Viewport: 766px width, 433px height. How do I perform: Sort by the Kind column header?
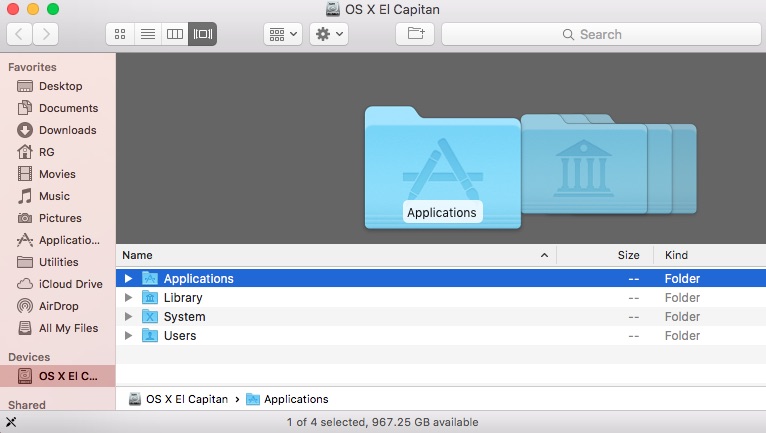(x=710, y=255)
